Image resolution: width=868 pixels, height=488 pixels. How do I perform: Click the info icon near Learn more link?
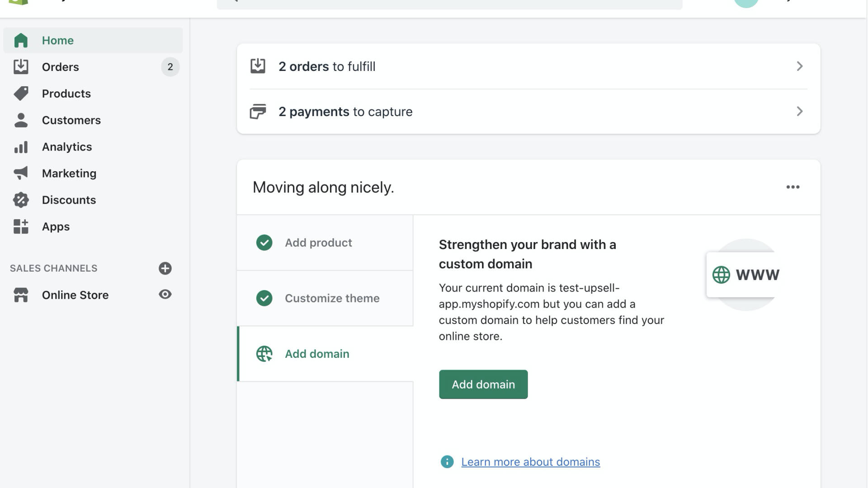[x=447, y=462]
